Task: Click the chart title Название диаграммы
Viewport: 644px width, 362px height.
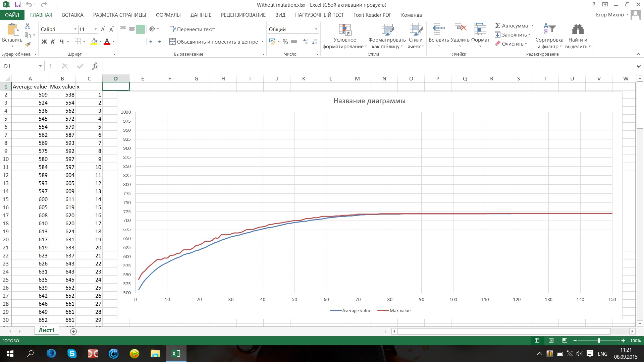Action: point(369,101)
